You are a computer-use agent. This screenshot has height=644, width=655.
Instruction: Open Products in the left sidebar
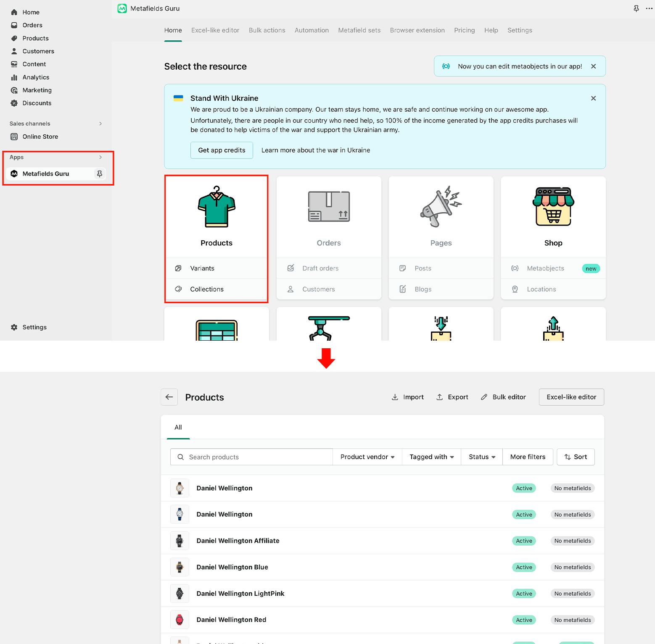(x=35, y=38)
